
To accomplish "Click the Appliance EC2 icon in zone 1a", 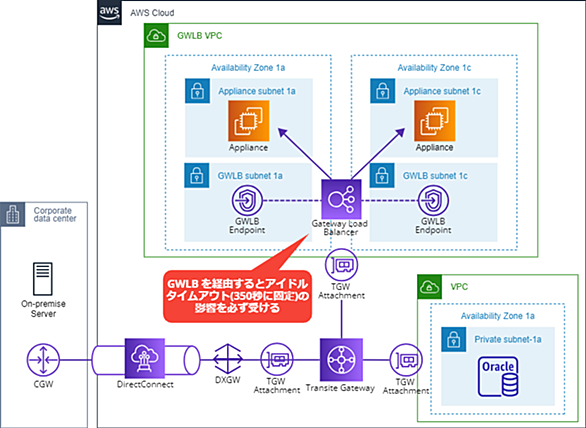I will coord(249,121).
